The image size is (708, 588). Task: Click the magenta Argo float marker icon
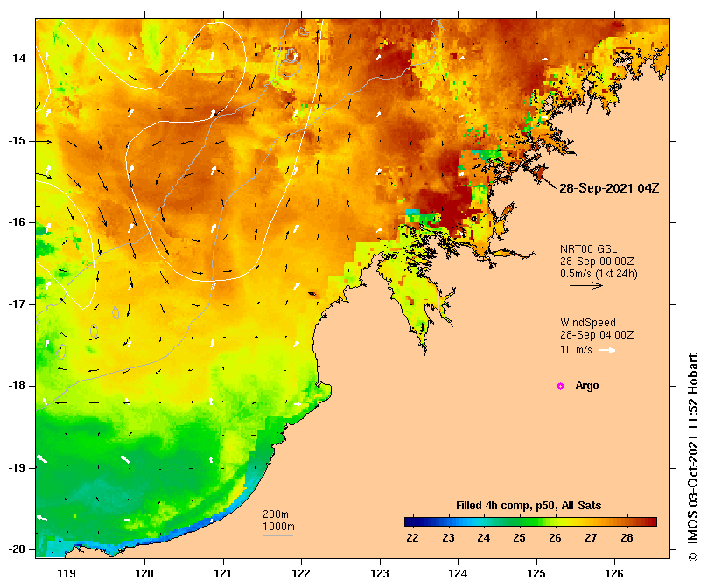point(560,386)
